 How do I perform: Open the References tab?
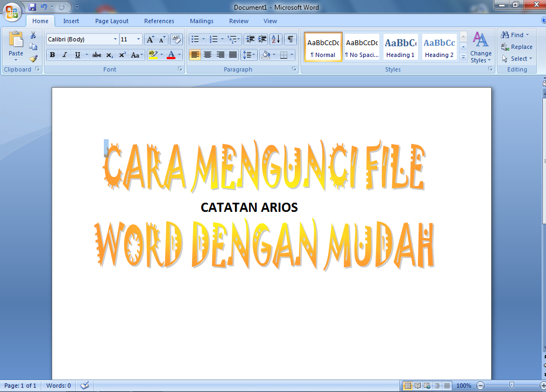(159, 21)
